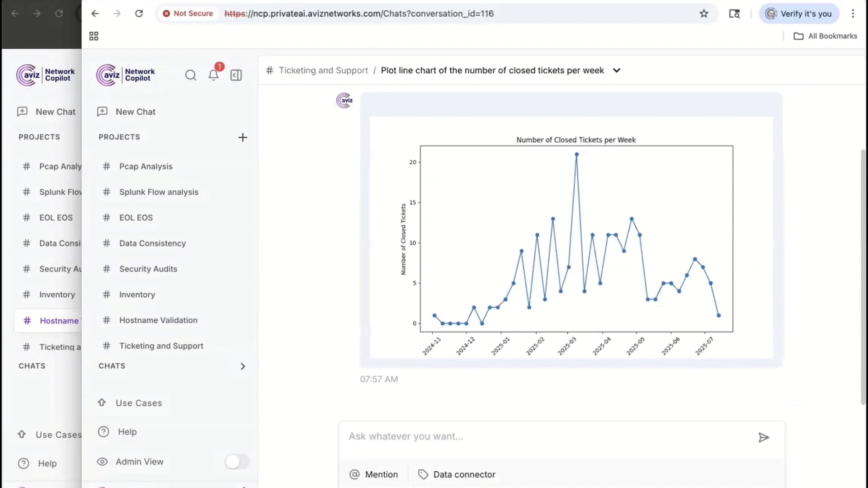Open the Chrome browser menu
Viewport: 868px width, 488px height.
tap(853, 14)
